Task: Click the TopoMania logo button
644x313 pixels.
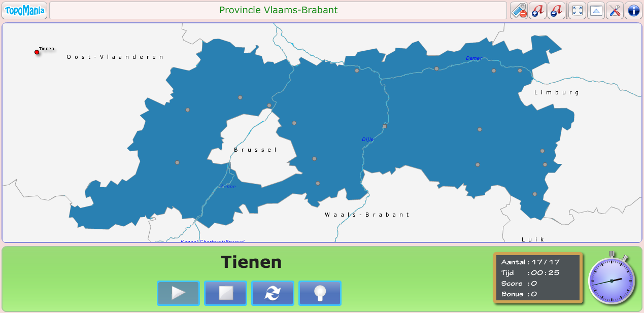Action: pos(24,10)
